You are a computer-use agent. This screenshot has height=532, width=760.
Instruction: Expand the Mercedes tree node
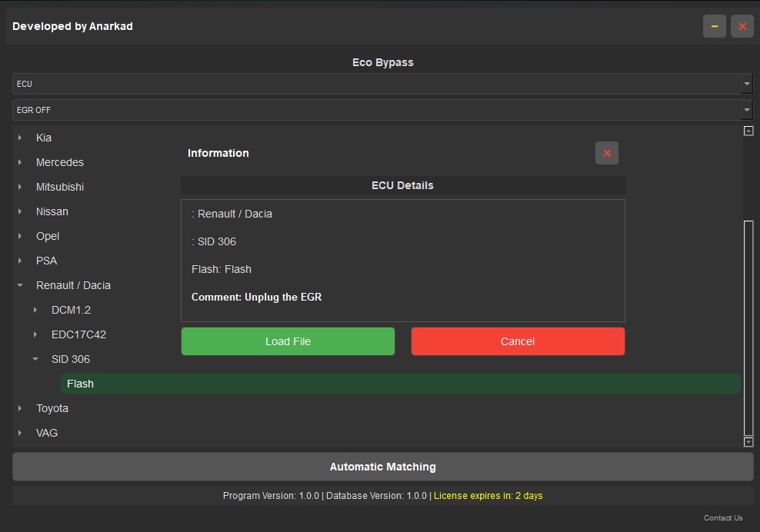[20, 162]
